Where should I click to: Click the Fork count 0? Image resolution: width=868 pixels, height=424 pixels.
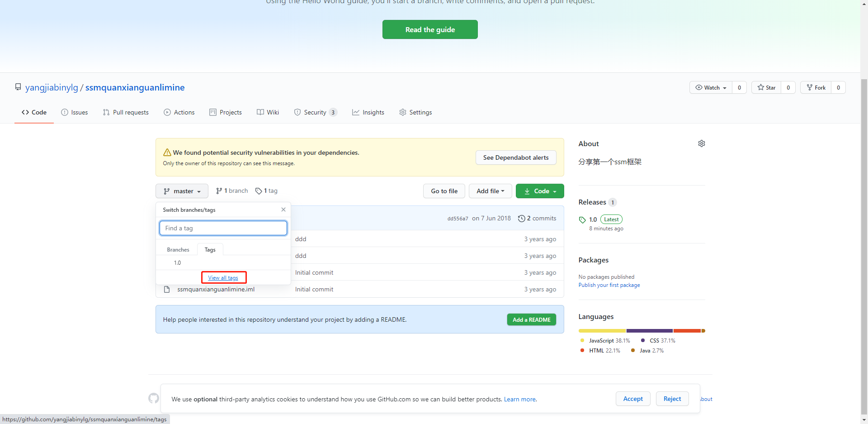tap(838, 87)
